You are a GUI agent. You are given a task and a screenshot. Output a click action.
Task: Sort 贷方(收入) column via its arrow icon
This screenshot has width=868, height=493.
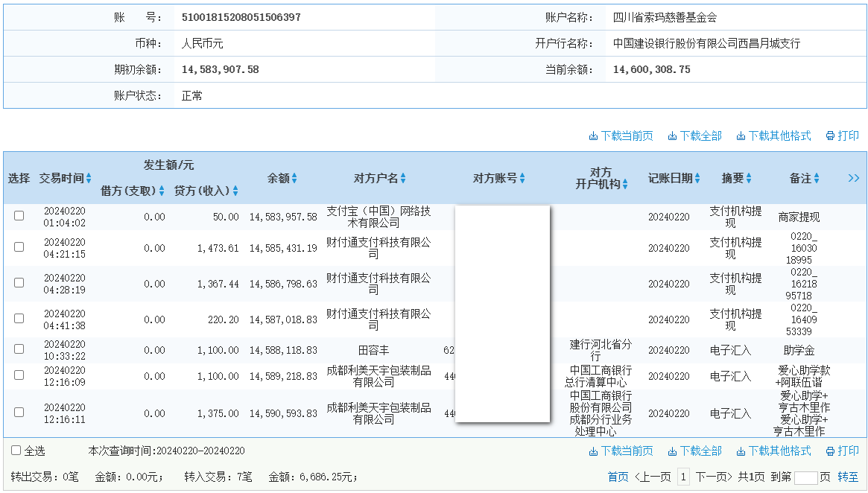[235, 191]
